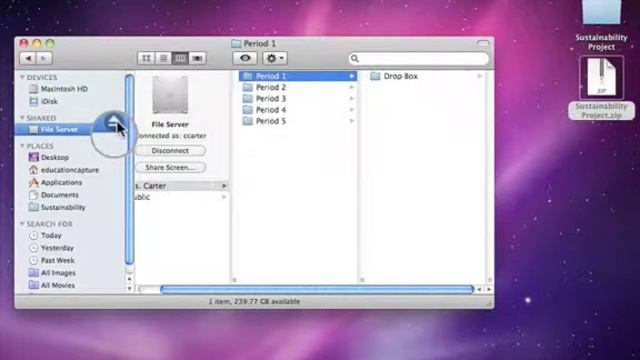
Task: Collapse the SHARED section
Action: tap(22, 118)
